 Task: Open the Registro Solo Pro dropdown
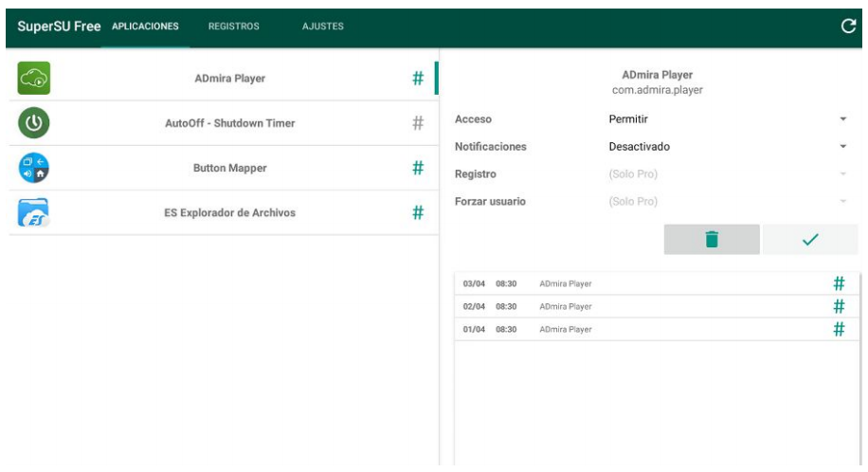click(x=725, y=174)
